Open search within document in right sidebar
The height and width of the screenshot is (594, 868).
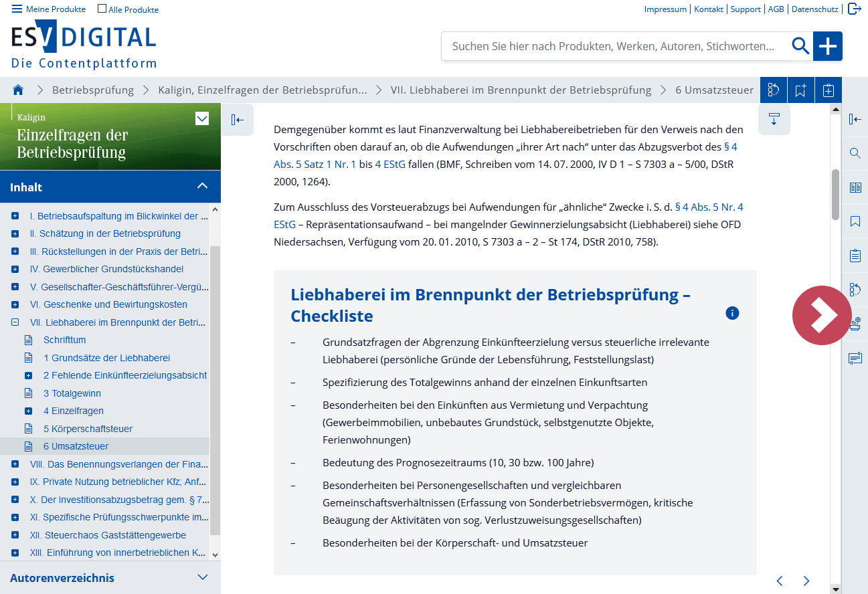pos(855,153)
